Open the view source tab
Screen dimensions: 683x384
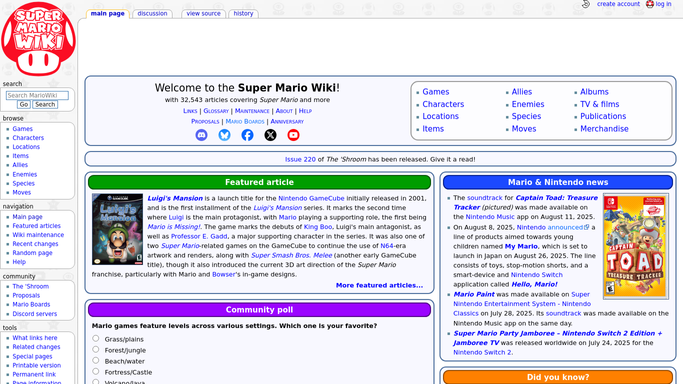coord(203,13)
